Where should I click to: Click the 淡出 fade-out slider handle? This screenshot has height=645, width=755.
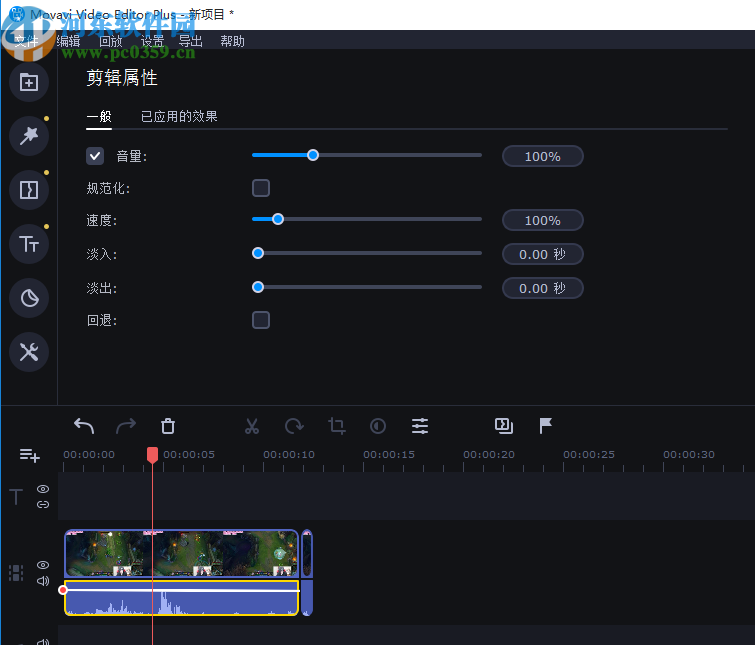[258, 287]
